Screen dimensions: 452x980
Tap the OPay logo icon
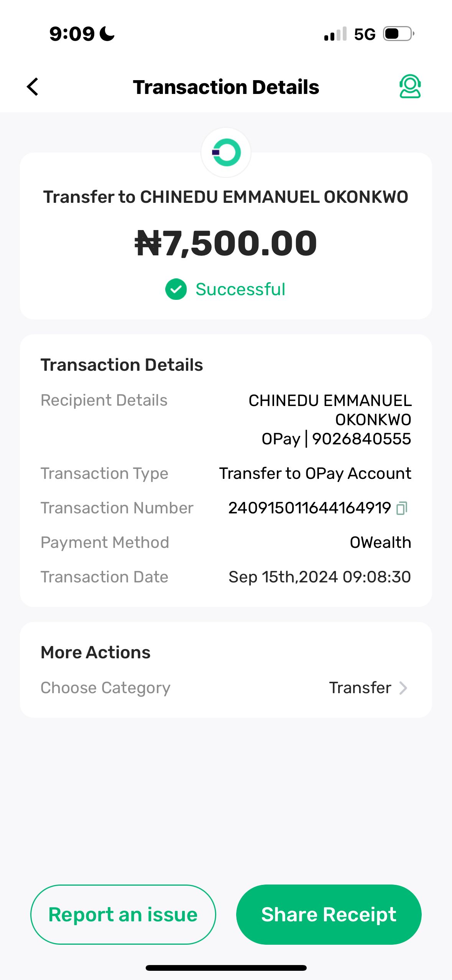tap(226, 153)
